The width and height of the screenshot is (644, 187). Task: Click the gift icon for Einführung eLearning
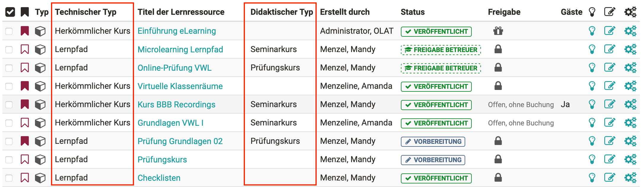498,31
